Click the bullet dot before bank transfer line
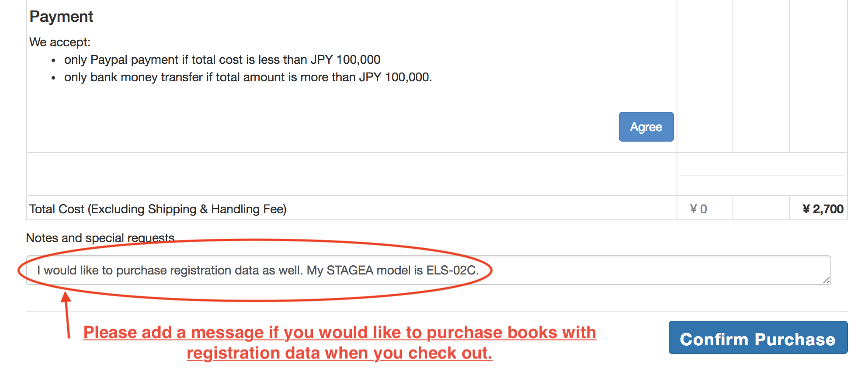This screenshot has width=868, height=382. click(53, 78)
